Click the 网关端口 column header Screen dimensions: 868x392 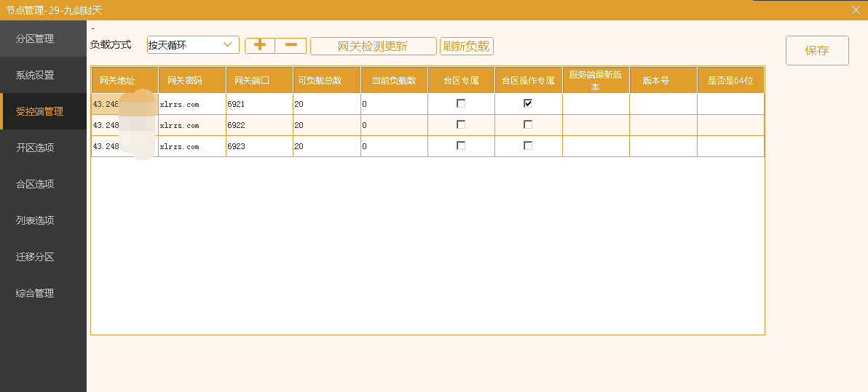(x=248, y=80)
